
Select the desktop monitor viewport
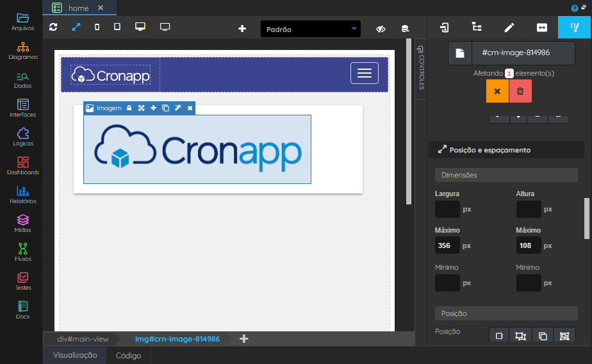(x=140, y=27)
